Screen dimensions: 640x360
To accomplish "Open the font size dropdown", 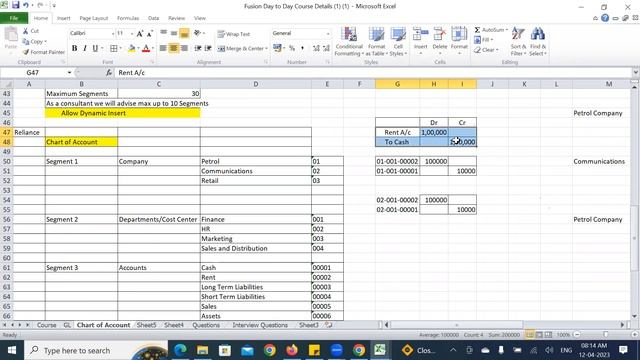I will click(132, 33).
